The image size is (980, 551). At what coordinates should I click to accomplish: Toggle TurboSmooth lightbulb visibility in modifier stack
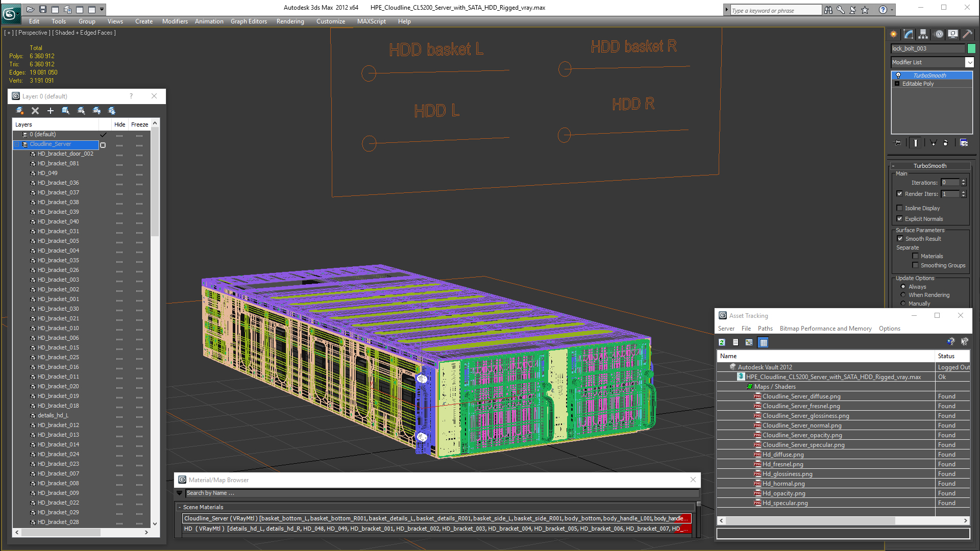pos(898,76)
